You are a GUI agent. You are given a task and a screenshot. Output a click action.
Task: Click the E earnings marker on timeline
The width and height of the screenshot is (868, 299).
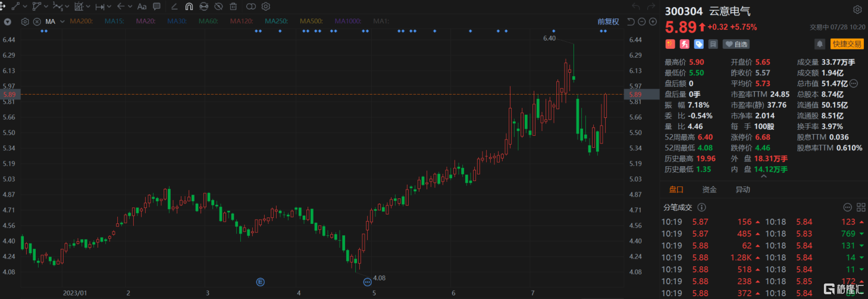(260, 281)
